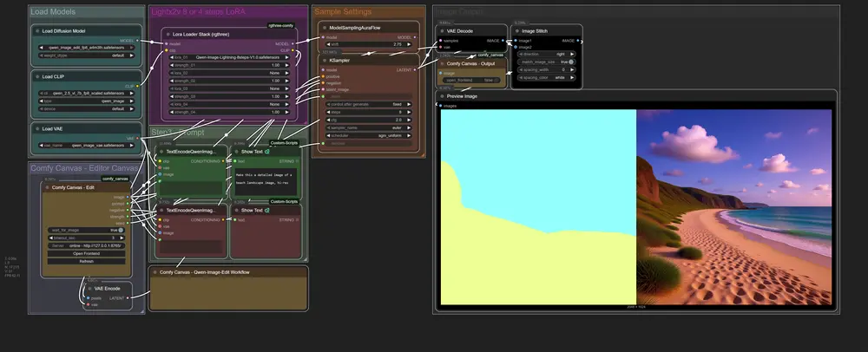Click the LATENT output socket on KSampler

(415, 70)
